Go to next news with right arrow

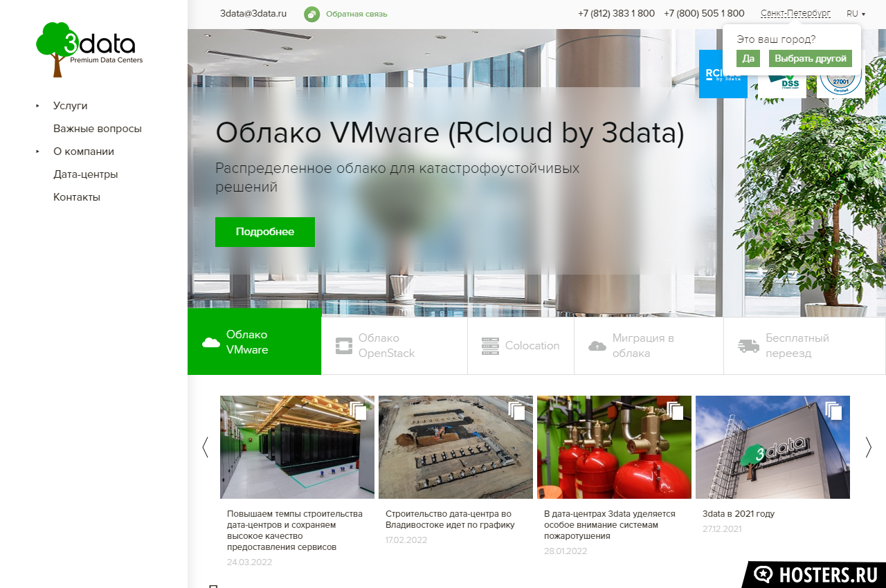869,448
